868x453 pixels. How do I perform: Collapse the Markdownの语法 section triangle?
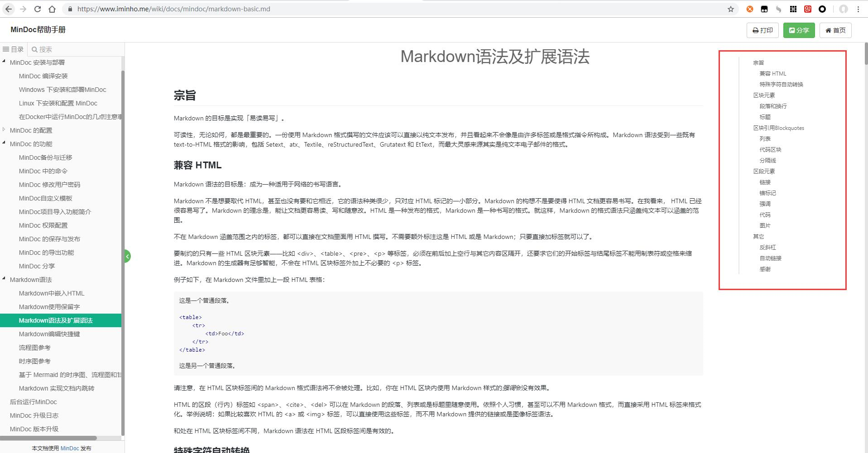click(x=5, y=280)
